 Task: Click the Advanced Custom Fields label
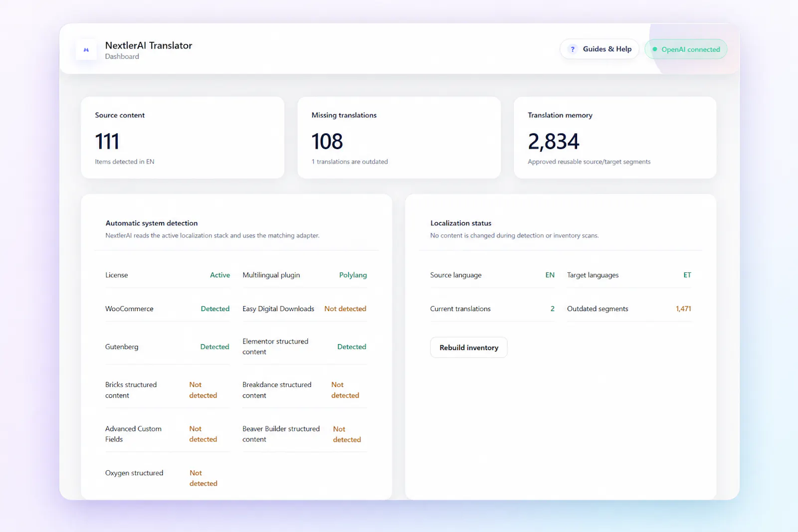(133, 434)
